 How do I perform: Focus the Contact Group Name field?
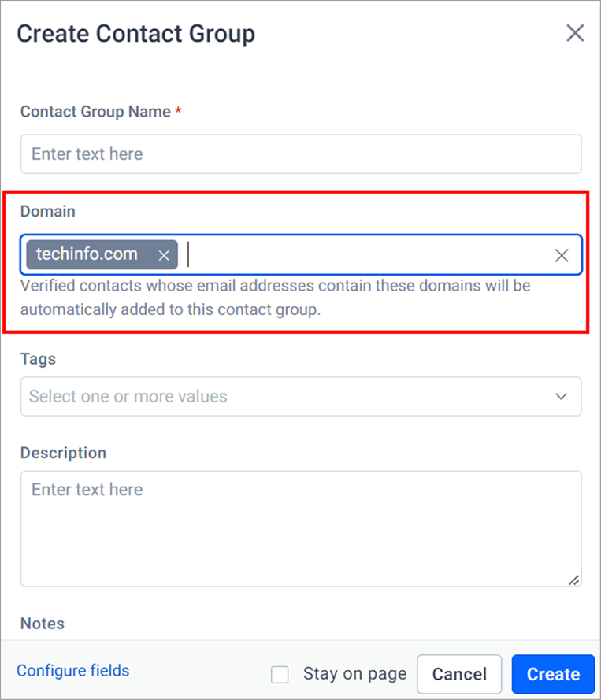pyautogui.click(x=301, y=154)
